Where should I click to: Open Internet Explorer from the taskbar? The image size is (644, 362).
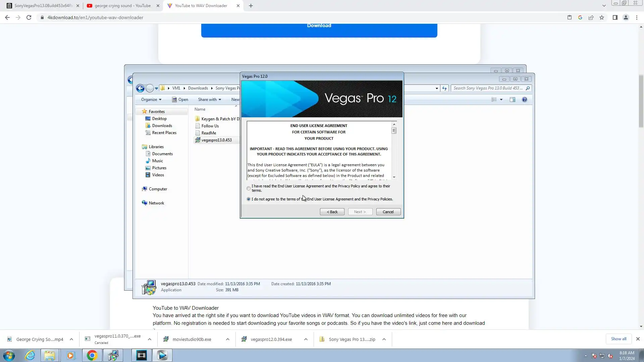click(30, 355)
